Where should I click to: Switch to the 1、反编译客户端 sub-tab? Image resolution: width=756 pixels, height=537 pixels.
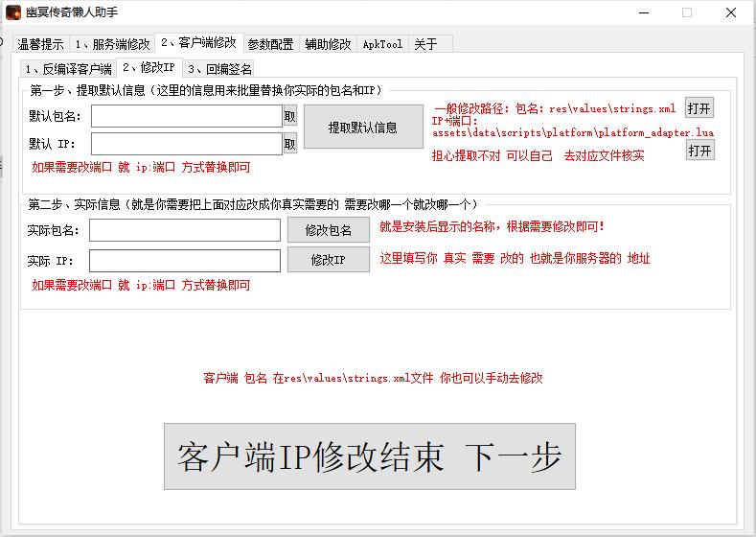[68, 69]
